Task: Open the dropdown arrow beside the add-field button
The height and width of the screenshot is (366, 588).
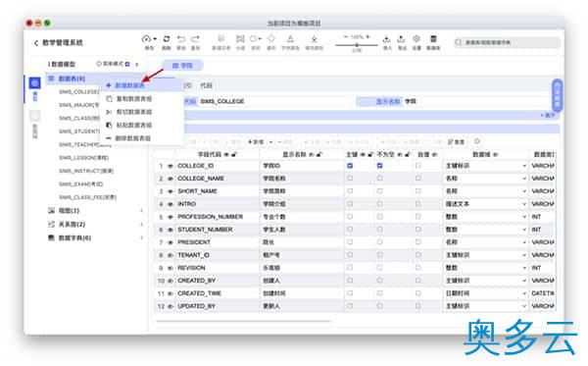Action: (270, 142)
